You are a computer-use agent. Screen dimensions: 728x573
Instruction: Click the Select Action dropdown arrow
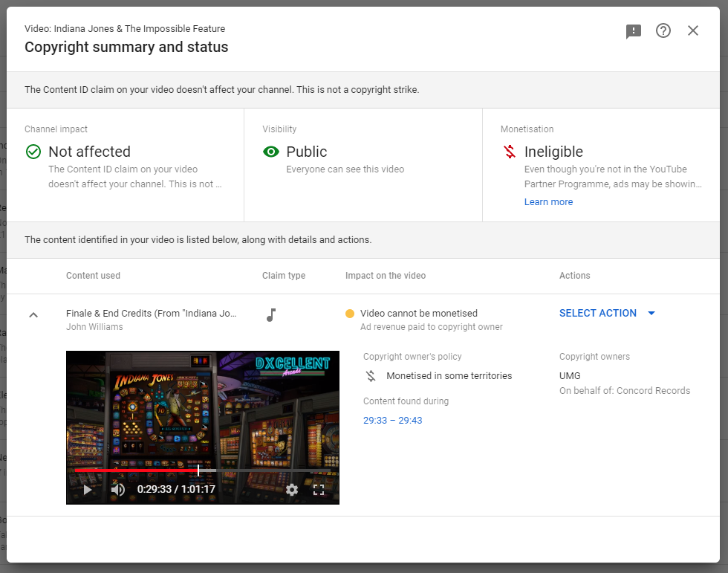[x=651, y=313]
